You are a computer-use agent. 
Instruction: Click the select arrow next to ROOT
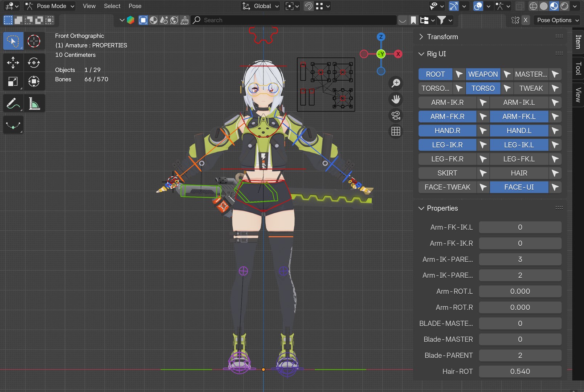pos(459,74)
